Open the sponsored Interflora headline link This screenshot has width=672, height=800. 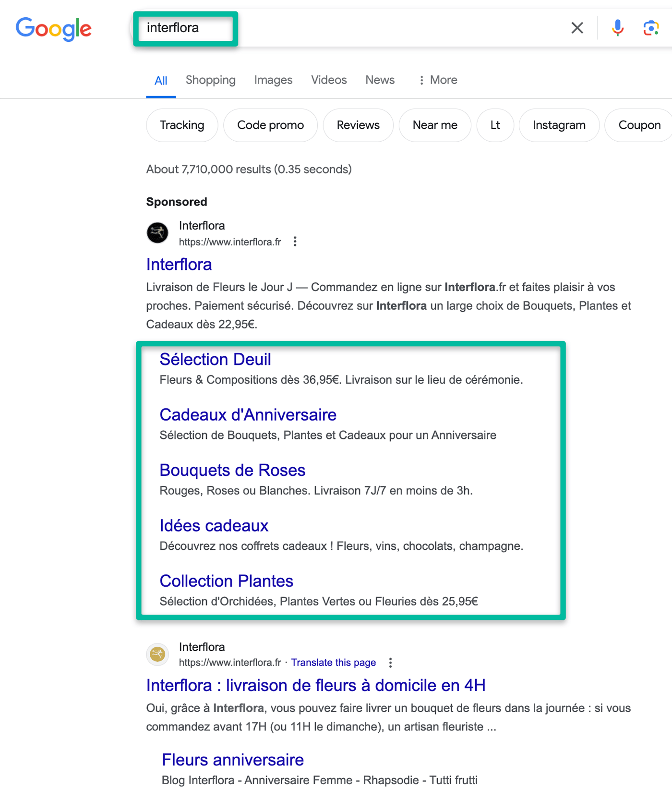[x=179, y=265]
